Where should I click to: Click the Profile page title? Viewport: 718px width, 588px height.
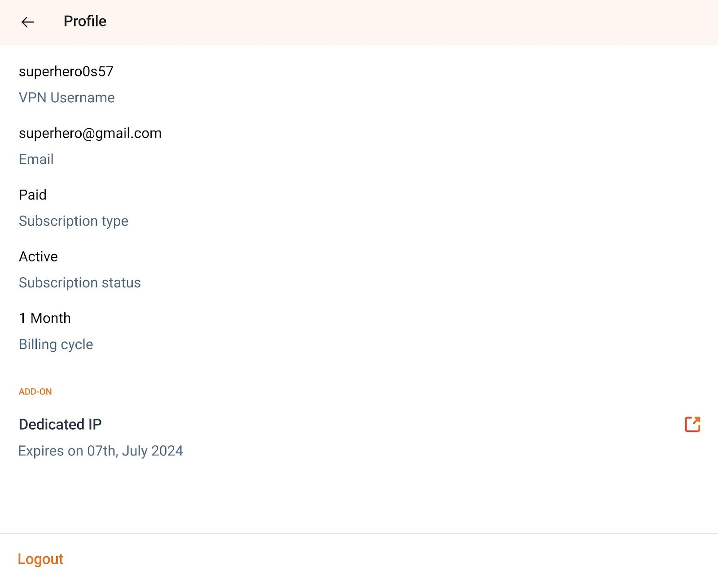click(85, 22)
